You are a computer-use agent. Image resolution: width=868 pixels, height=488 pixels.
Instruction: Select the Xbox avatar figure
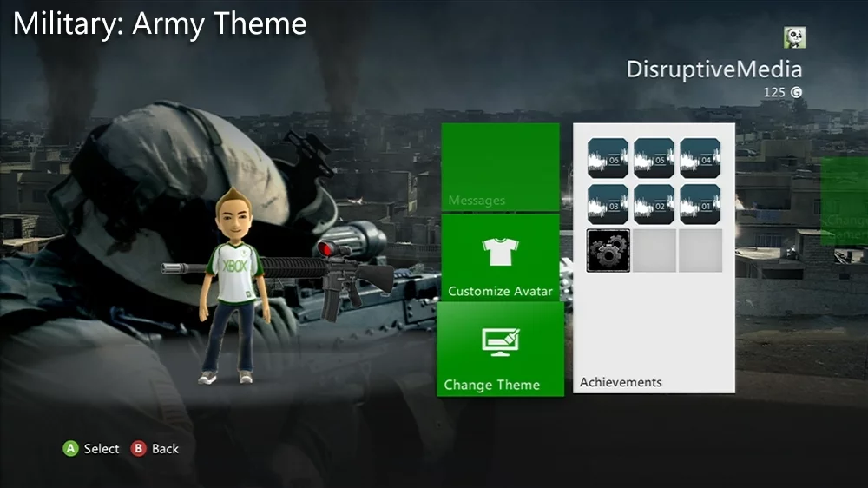(234, 287)
